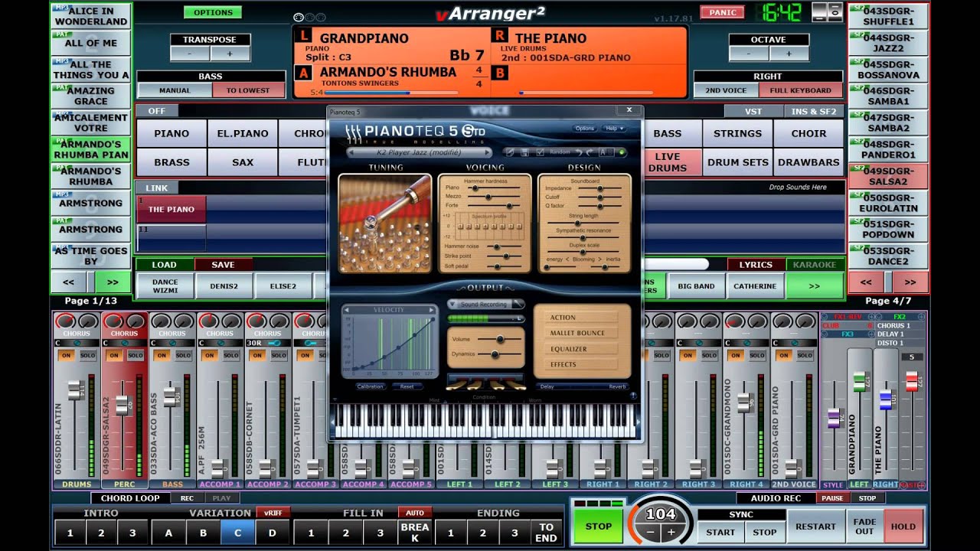Adjust the Pianoteq Volume slider
The image size is (980, 551).
coord(500,339)
